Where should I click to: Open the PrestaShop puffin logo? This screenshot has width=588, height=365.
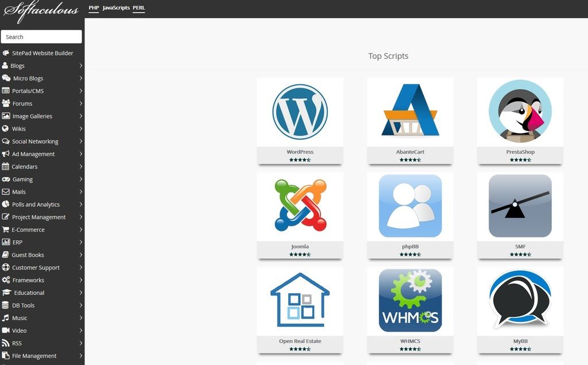coord(520,111)
